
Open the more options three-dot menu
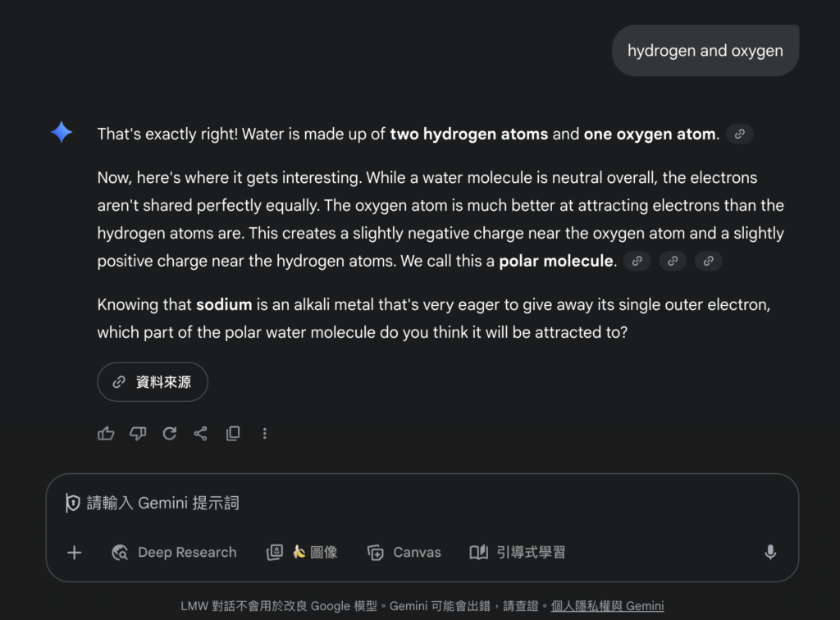(264, 433)
